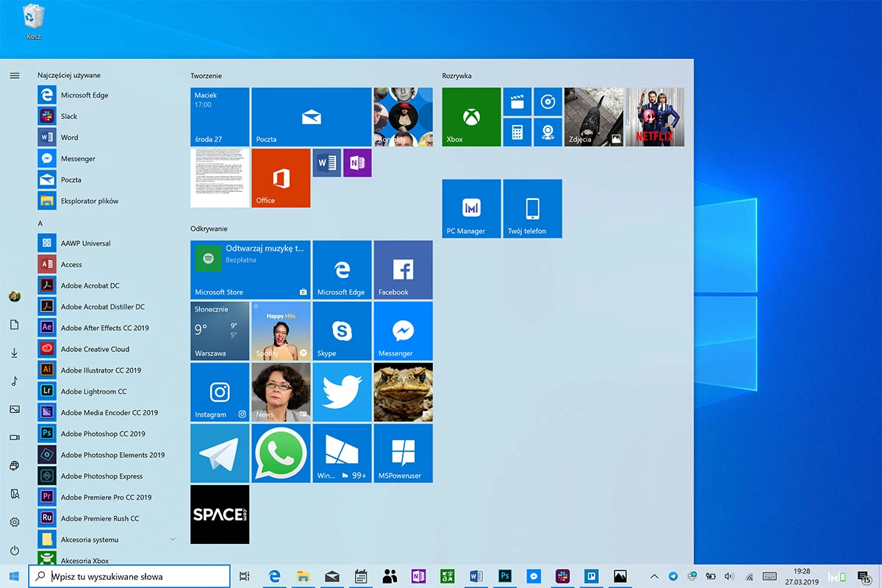882x588 pixels.
Task: Open the Microsoft Store Spotify promo tile
Action: 250,270
